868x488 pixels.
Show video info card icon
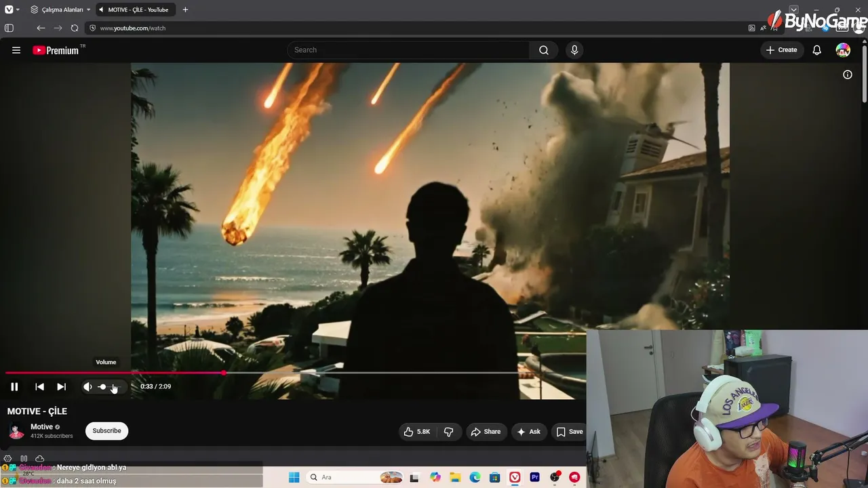(x=848, y=75)
